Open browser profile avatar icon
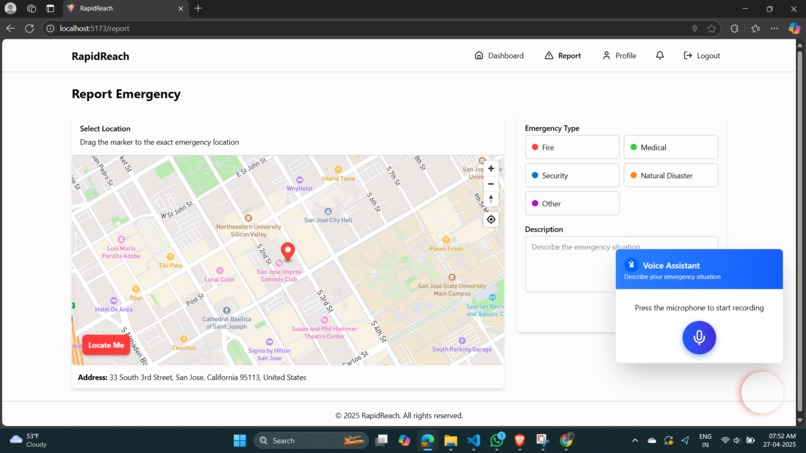The height and width of the screenshot is (453, 806). 10,8
